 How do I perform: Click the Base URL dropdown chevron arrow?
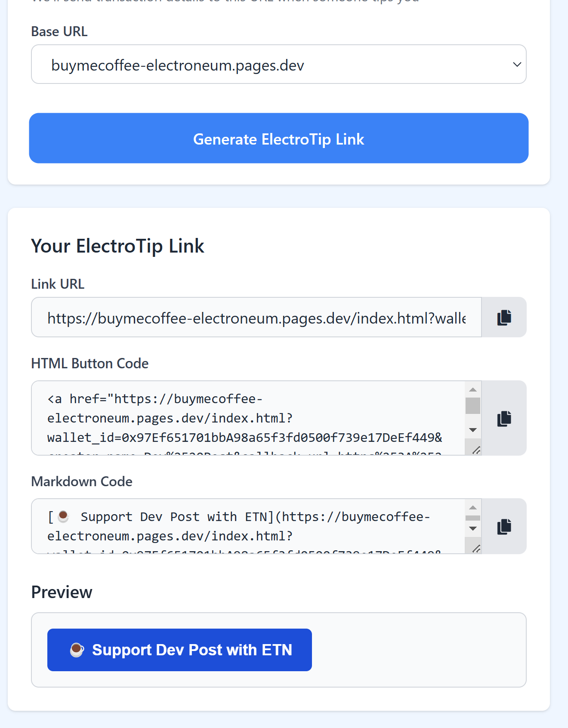tap(517, 65)
